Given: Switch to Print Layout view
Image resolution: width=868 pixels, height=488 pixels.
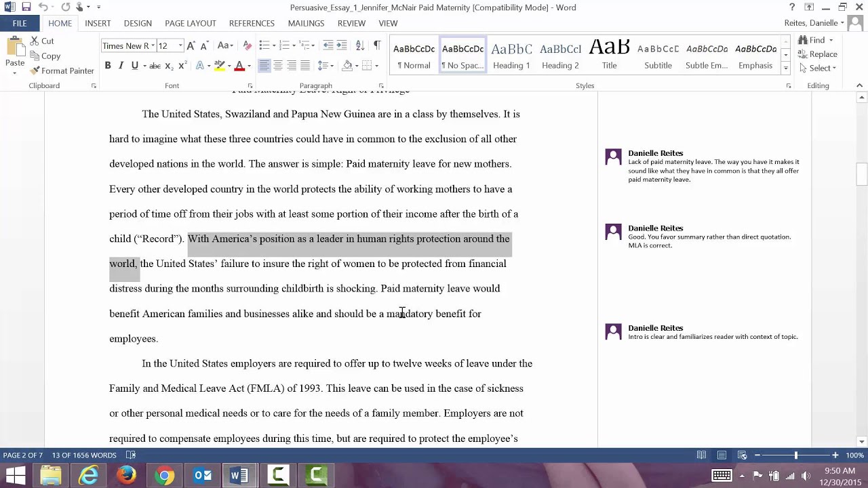Looking at the screenshot, I should (722, 455).
